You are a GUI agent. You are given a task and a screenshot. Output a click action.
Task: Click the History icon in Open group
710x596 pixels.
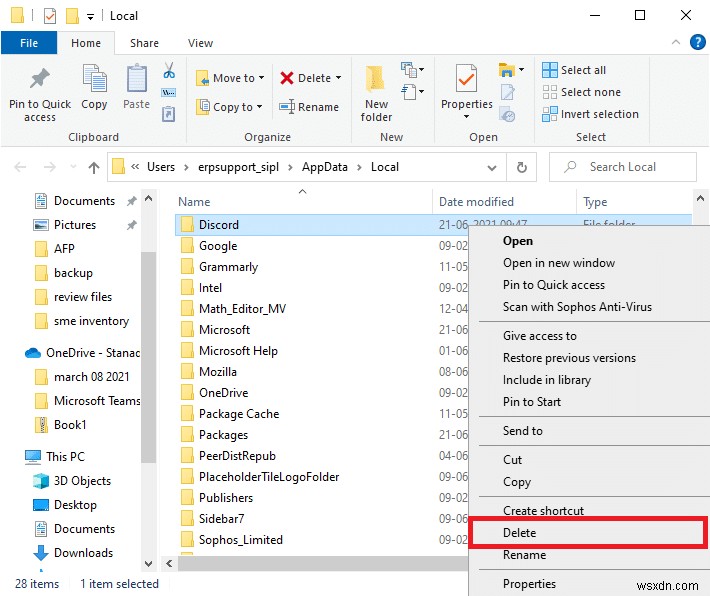click(x=507, y=114)
